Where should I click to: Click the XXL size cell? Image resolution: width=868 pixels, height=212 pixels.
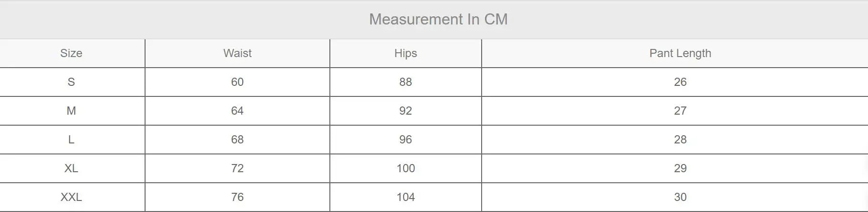tap(71, 197)
